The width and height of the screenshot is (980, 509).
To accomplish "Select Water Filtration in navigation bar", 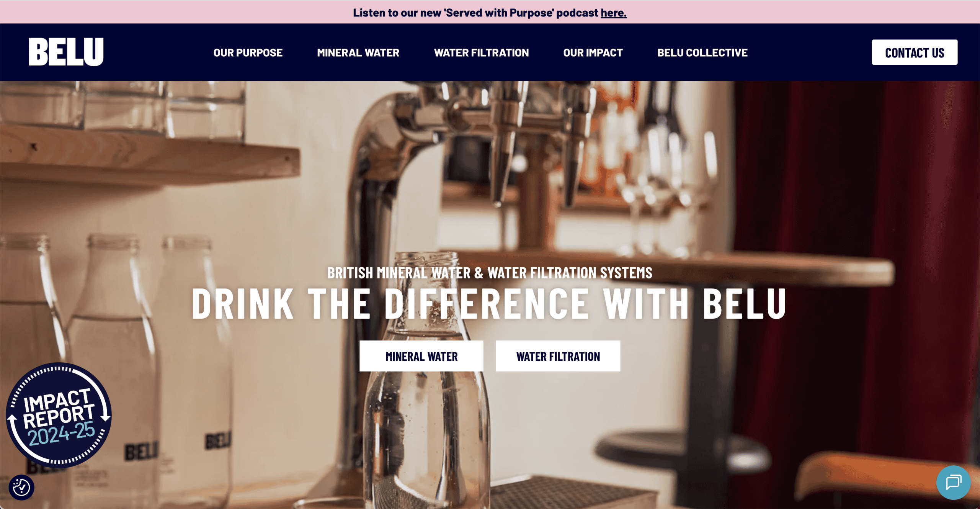I will point(481,52).
